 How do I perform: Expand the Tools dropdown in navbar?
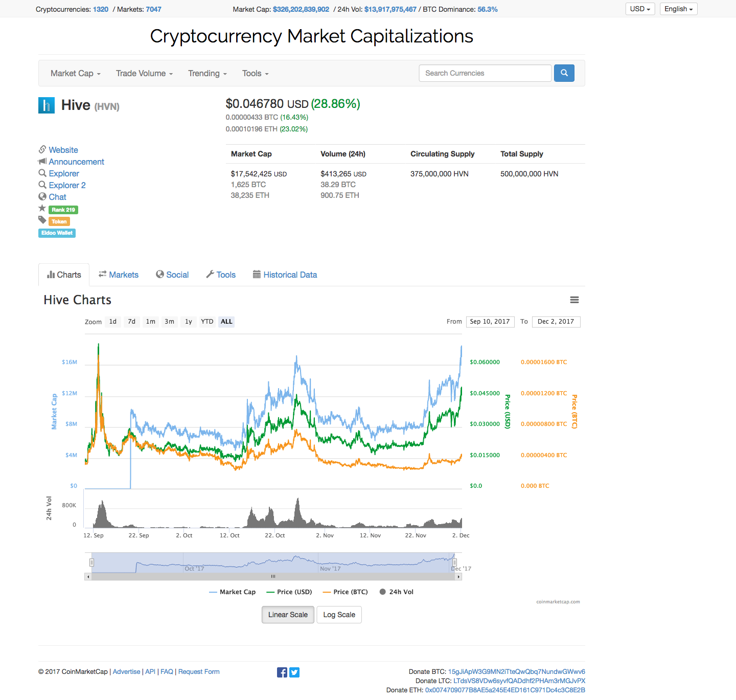point(256,73)
